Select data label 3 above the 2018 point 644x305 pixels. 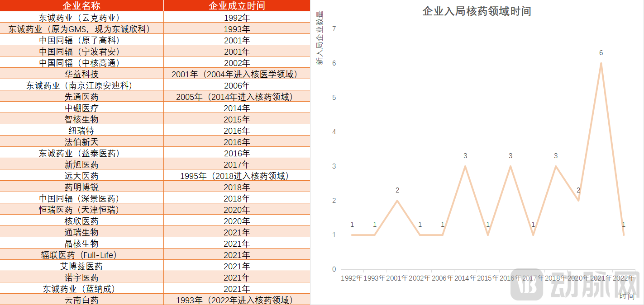[x=556, y=156]
